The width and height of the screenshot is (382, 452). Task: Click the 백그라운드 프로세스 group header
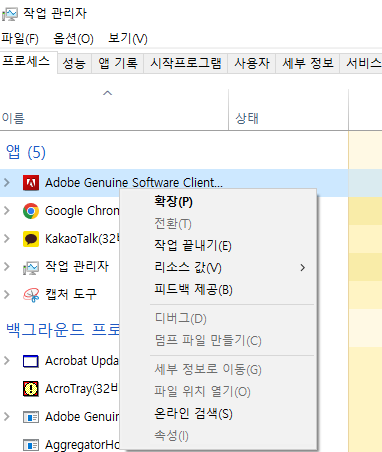point(63,330)
